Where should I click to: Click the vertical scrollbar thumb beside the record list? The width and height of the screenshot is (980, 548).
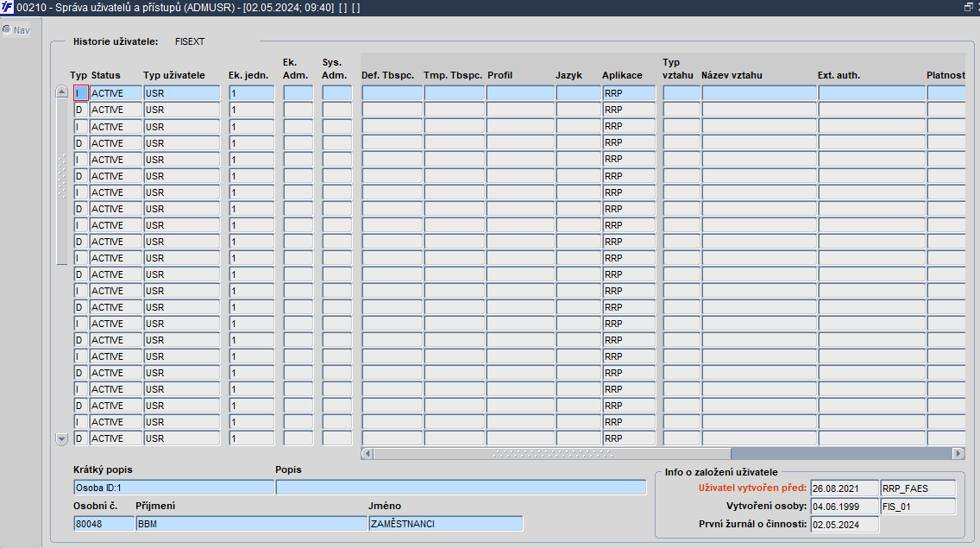pyautogui.click(x=61, y=181)
